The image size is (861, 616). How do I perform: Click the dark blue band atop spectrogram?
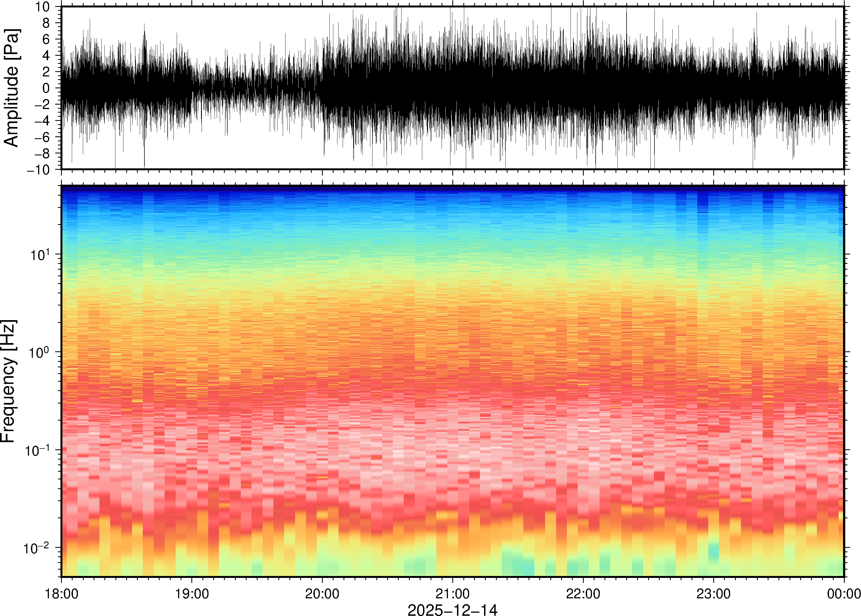coord(452,188)
